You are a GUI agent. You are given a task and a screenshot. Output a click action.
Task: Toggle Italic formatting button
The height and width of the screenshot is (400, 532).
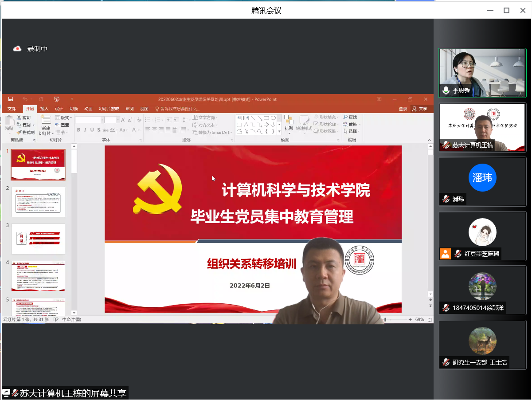pos(85,130)
